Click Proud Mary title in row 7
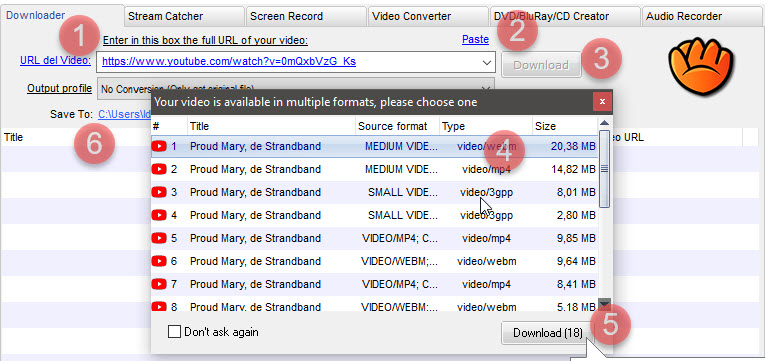Screen dimensions: 765x361 point(255,284)
